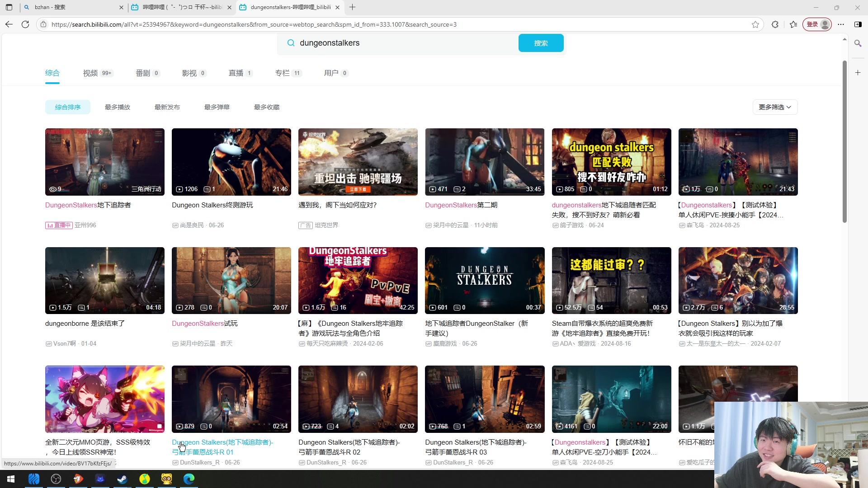868x488 pixels.
Task: Open the yellow-green ball taskbar app
Action: tap(144, 479)
